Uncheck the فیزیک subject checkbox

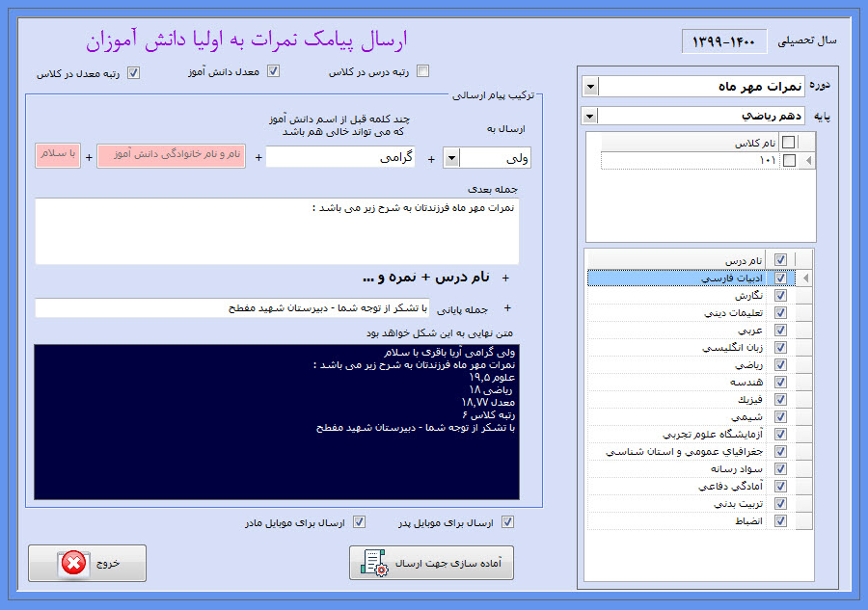point(780,399)
